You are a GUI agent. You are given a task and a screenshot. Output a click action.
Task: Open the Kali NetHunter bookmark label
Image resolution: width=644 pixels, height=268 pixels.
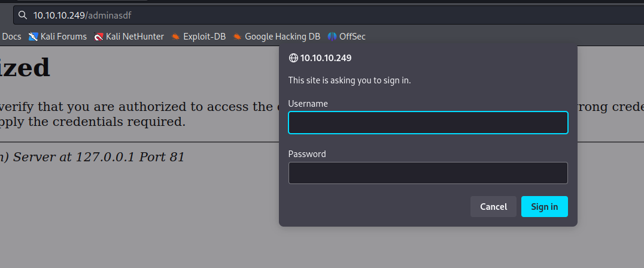135,37
